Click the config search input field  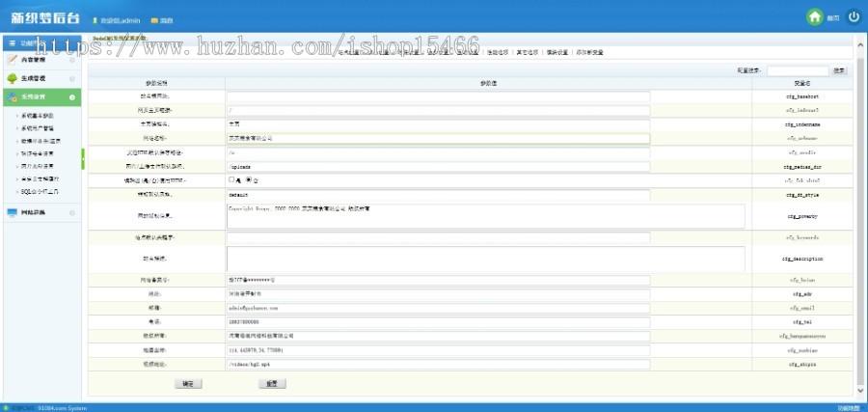point(797,70)
